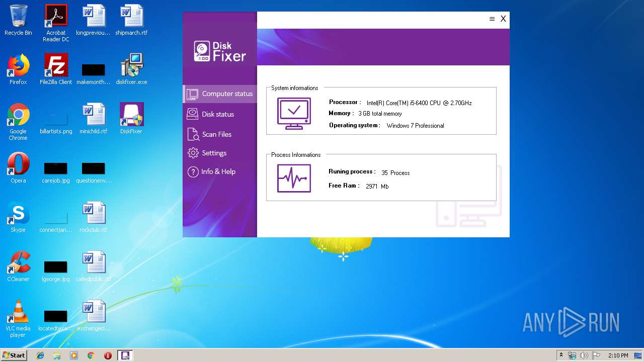Select Windows 7 Professional text
The width and height of the screenshot is (644, 362).
click(x=415, y=126)
